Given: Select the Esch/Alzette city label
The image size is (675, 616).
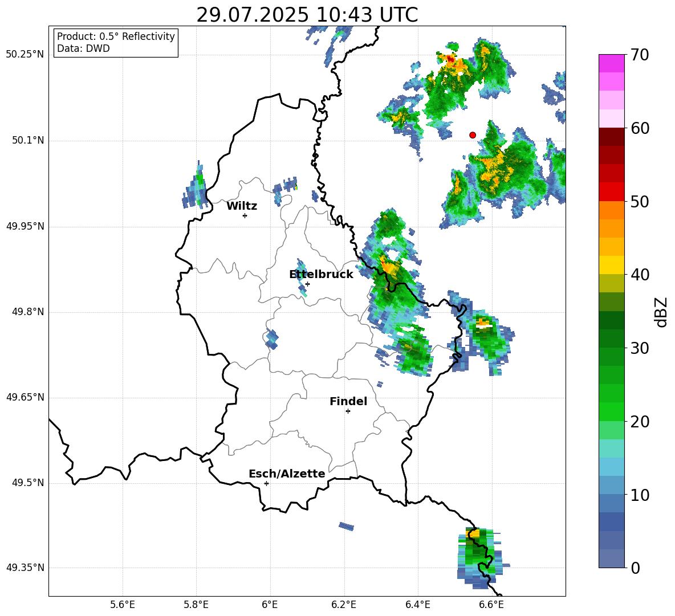Looking at the screenshot, I should click(x=287, y=474).
